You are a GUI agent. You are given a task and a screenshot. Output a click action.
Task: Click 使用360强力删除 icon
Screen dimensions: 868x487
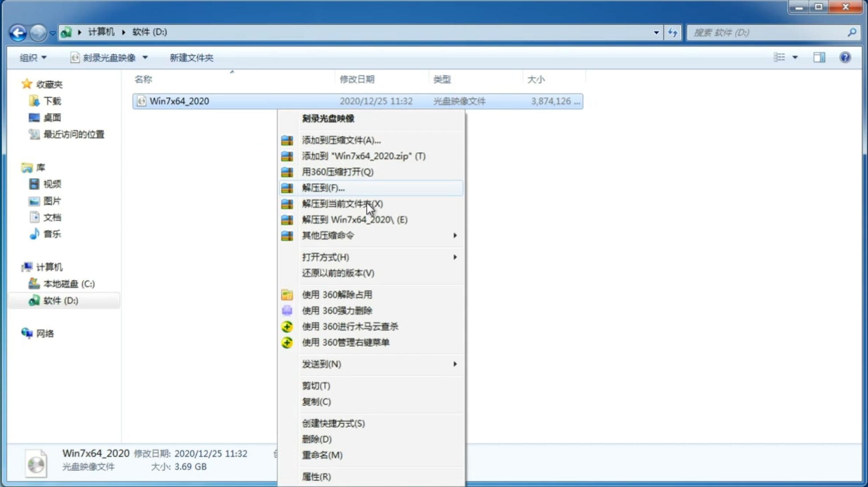coord(286,310)
